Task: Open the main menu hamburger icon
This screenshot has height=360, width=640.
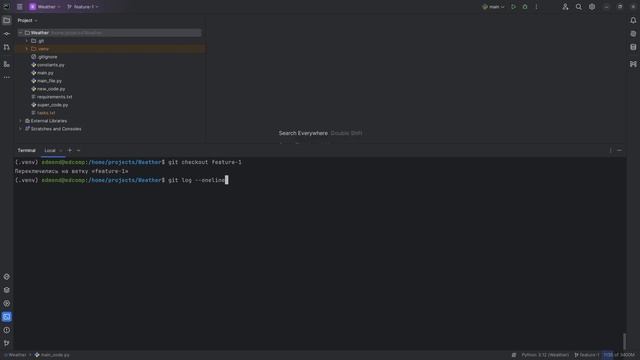Action: [x=20, y=7]
